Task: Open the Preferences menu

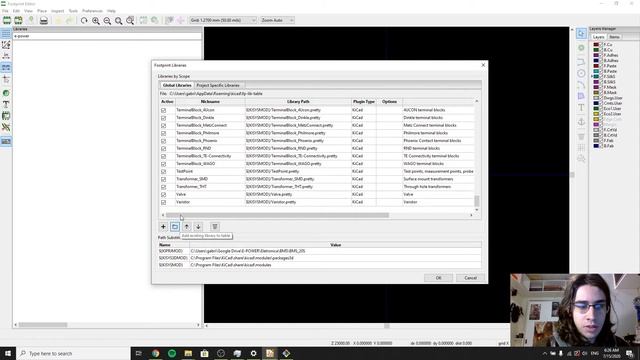Action: click(92, 11)
